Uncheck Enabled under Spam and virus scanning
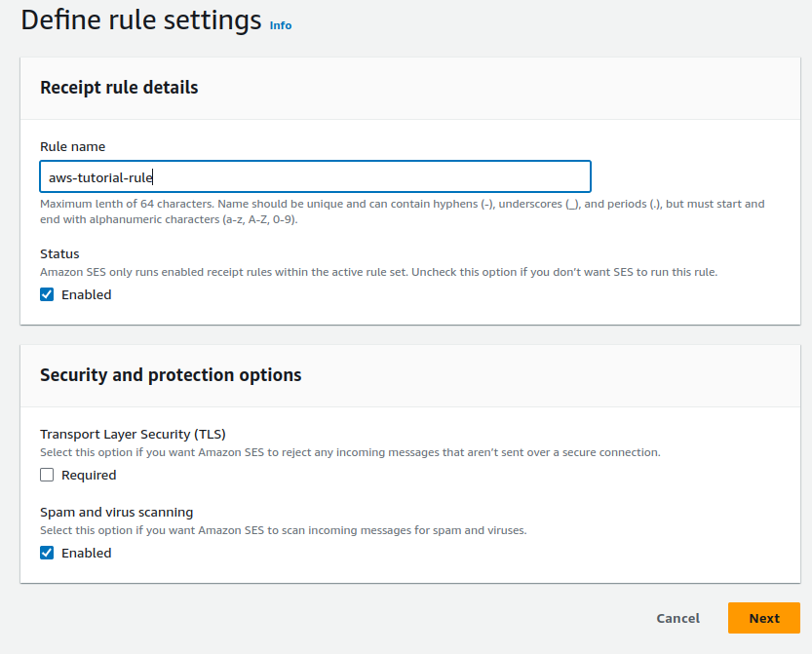 click(46, 553)
